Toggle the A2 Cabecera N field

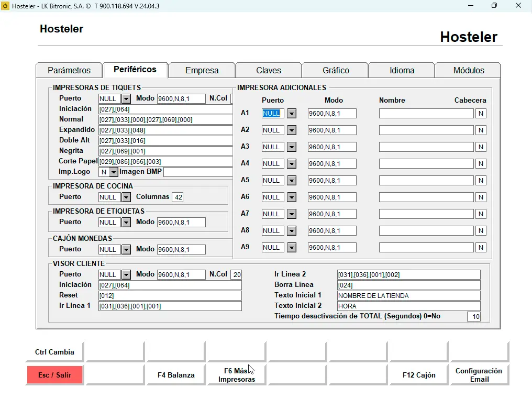pos(481,130)
